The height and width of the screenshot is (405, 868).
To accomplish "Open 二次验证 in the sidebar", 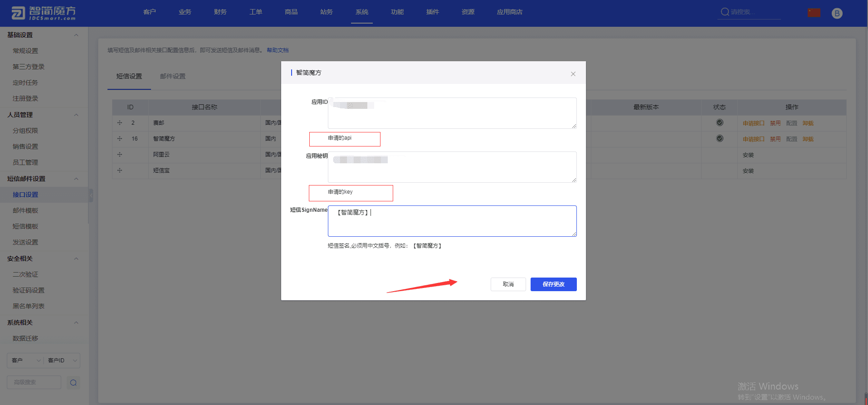I will [x=25, y=274].
